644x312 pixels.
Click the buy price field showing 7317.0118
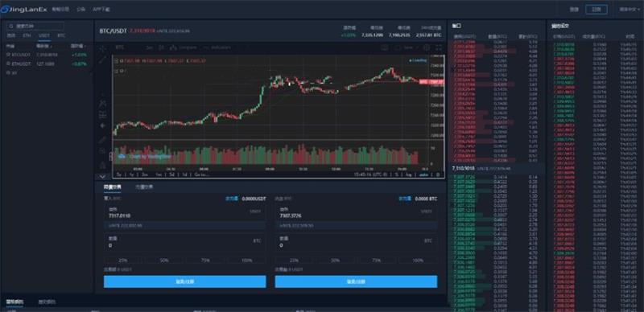184,212
